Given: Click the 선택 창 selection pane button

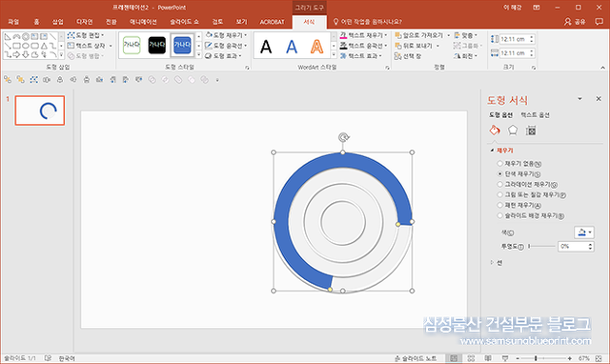Looking at the screenshot, I should click(x=408, y=56).
